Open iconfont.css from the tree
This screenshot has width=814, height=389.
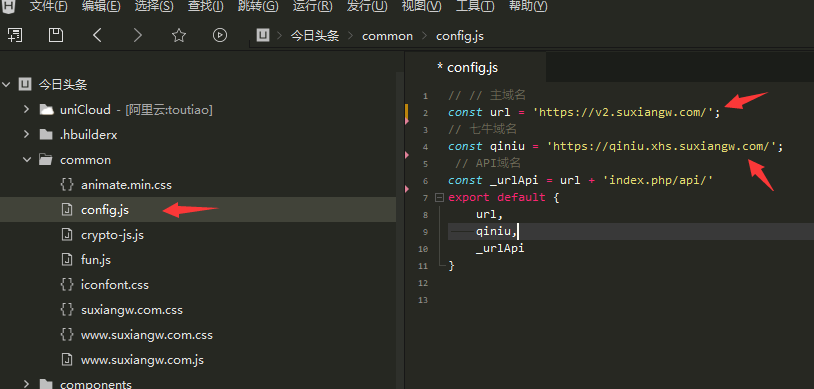point(115,285)
